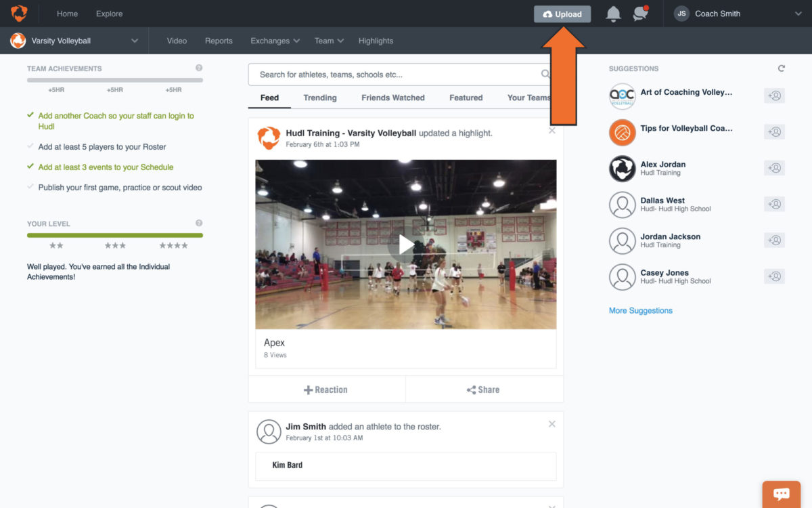The width and height of the screenshot is (812, 508).
Task: Click Jim Smith's post avatar
Action: click(269, 431)
